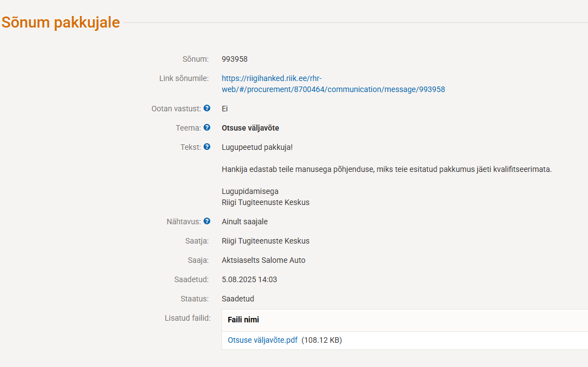This screenshot has height=367, width=588.
Task: Open the riigihanked.riik.ee message link
Action: click(333, 84)
